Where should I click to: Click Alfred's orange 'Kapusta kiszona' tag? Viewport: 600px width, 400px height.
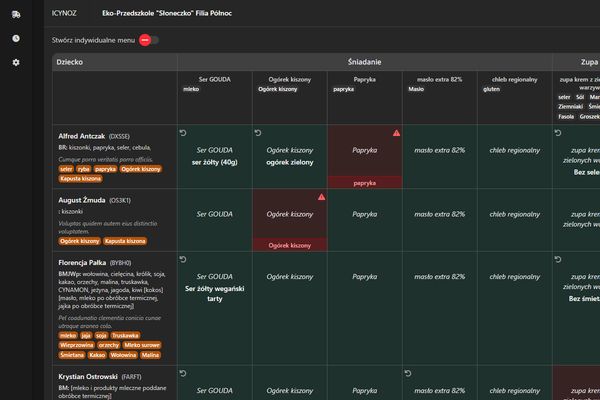pyautogui.click(x=80, y=179)
